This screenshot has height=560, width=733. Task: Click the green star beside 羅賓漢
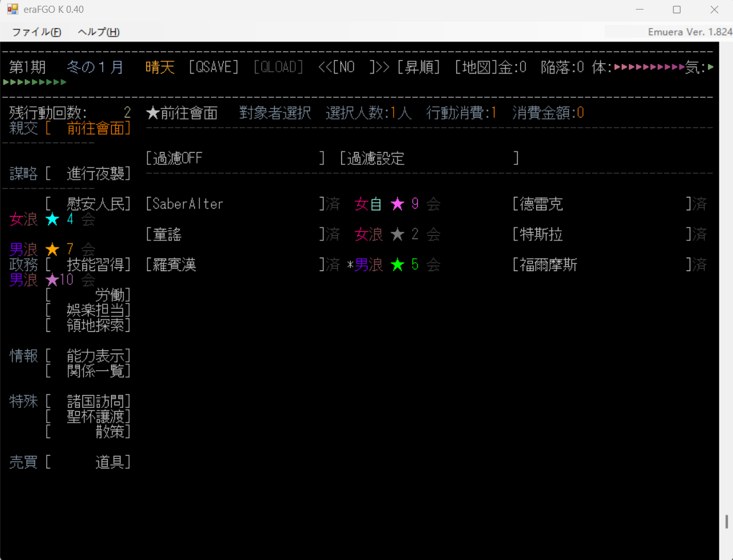click(397, 265)
